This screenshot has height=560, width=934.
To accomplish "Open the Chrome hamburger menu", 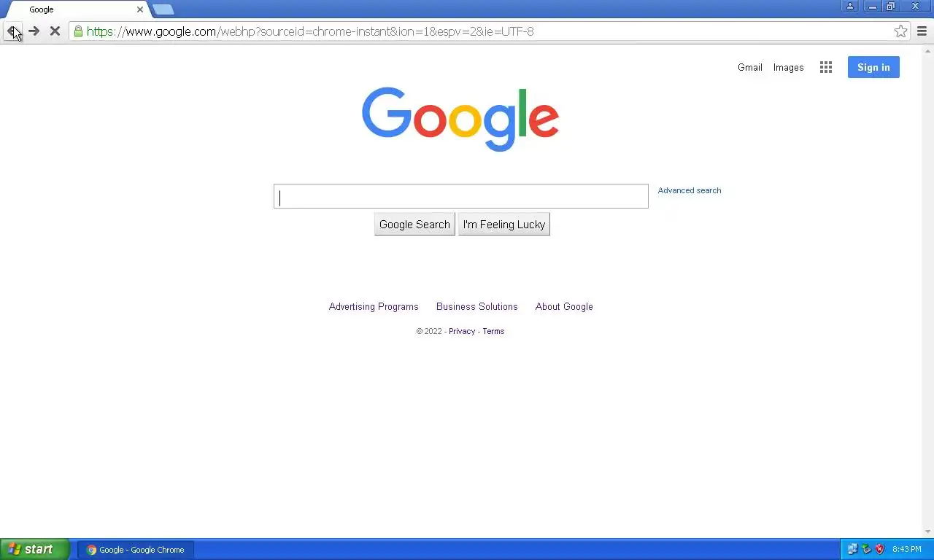I will [922, 31].
